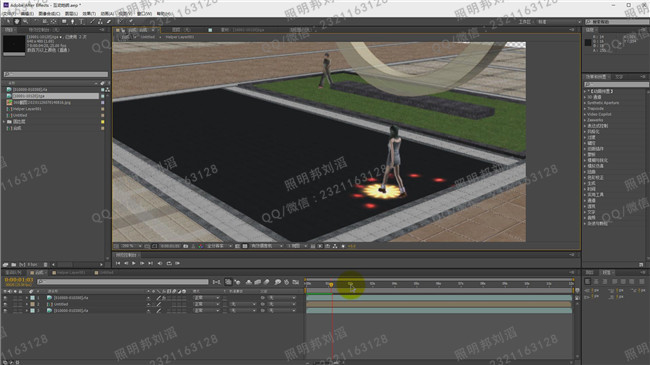
Task: Toggle visibility eye of Untitled layer 2
Action: tap(5, 304)
